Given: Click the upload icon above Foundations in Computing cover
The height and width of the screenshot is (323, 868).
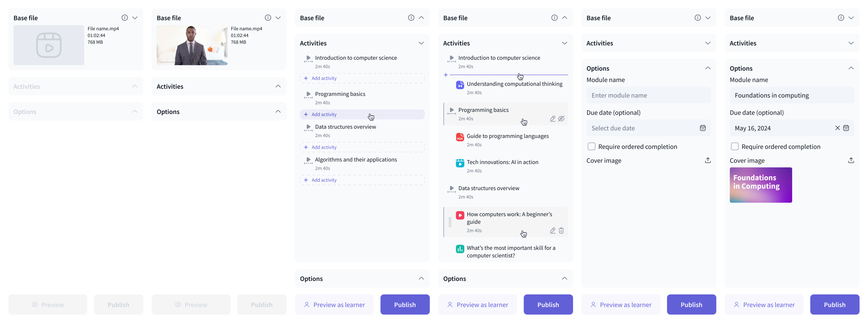Looking at the screenshot, I should 851,160.
